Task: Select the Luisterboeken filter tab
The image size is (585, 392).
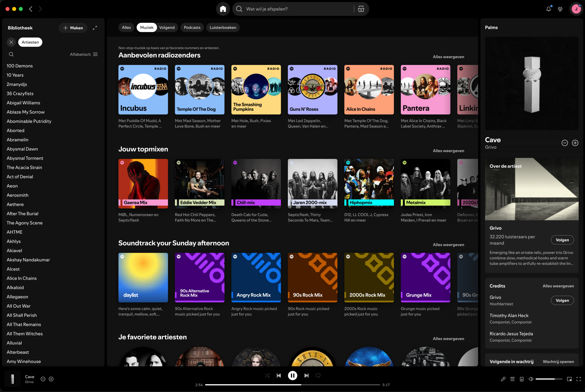Action: 223,27
